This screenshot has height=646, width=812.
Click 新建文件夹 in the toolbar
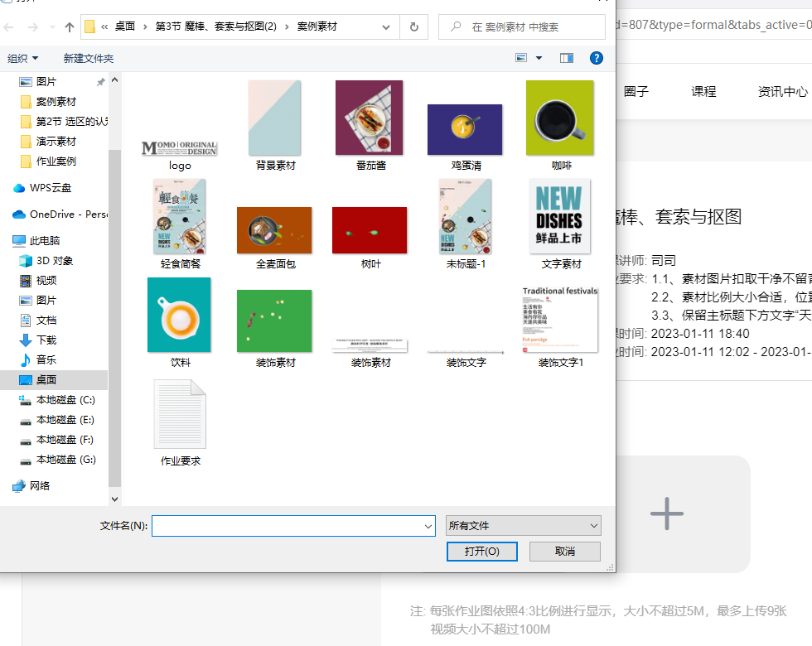click(89, 58)
